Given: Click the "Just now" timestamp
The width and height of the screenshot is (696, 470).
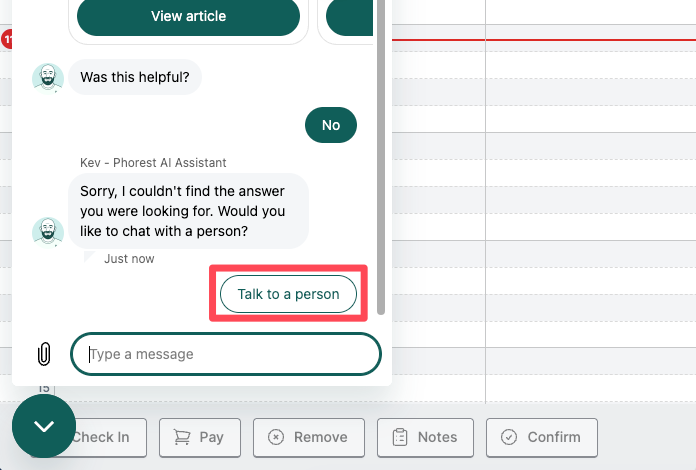Looking at the screenshot, I should [129, 259].
